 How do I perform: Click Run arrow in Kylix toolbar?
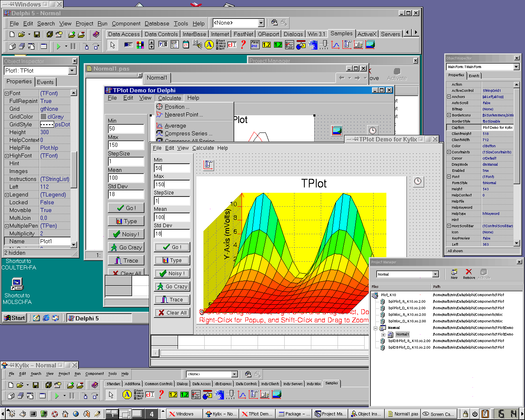pyautogui.click(x=57, y=396)
